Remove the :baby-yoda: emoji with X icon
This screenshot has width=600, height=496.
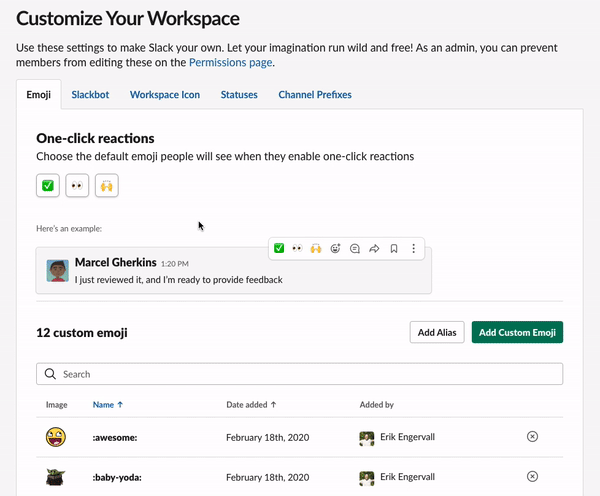532,476
